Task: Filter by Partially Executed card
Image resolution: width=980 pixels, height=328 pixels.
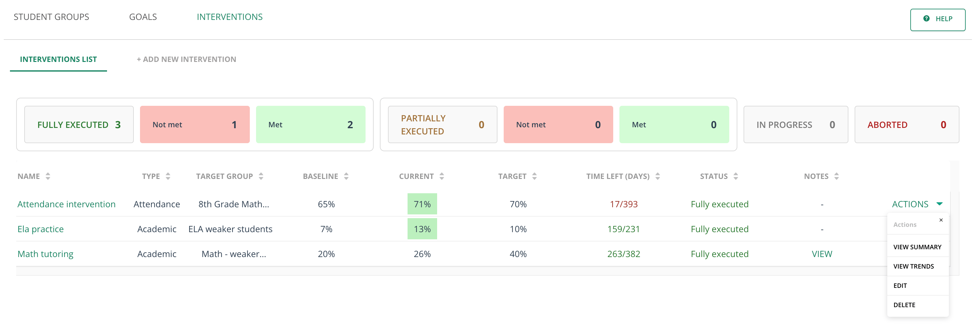Action: [x=443, y=125]
